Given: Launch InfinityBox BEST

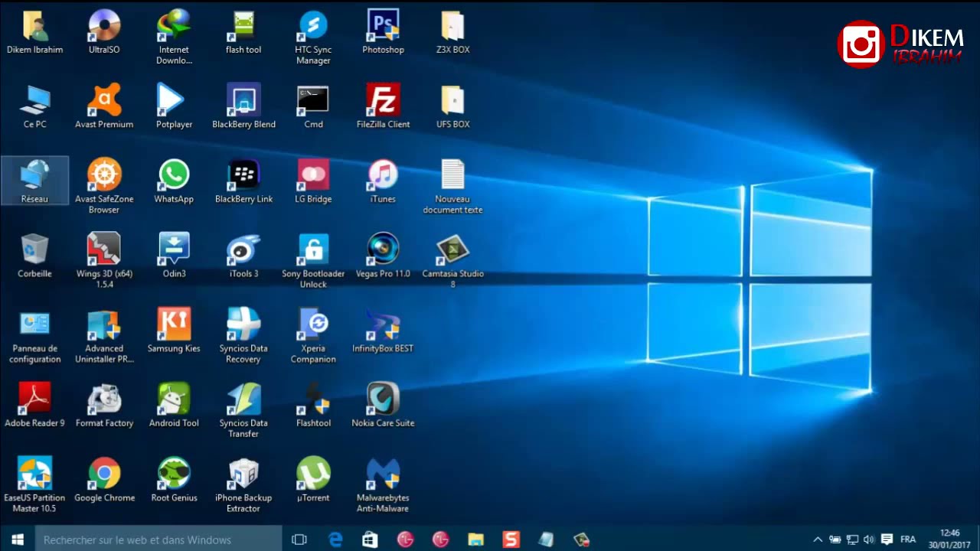Looking at the screenshot, I should click(383, 330).
